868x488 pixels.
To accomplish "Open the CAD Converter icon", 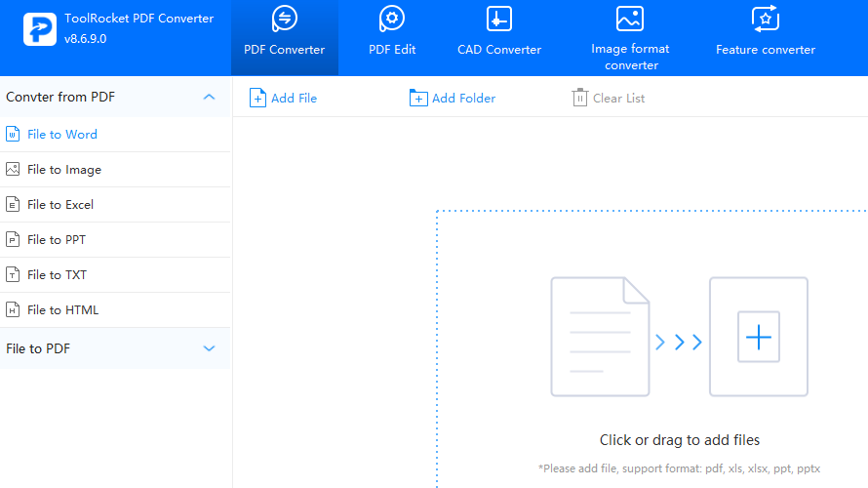I will (499, 19).
